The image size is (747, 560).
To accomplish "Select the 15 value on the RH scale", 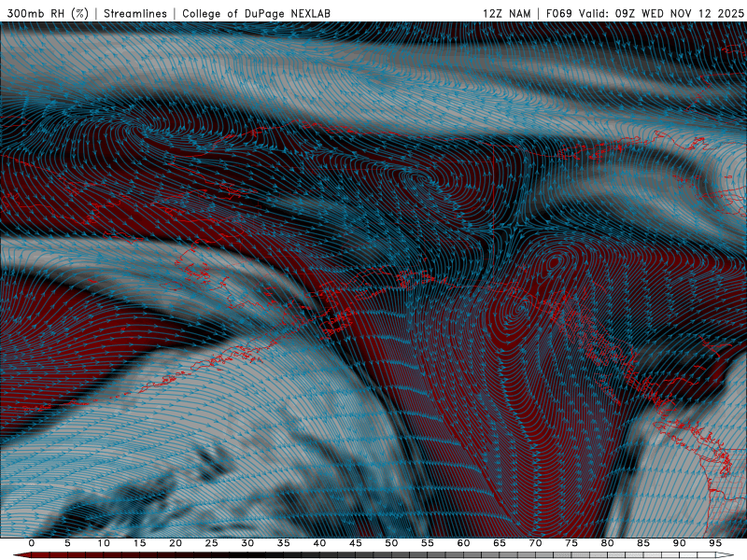I will [139, 543].
